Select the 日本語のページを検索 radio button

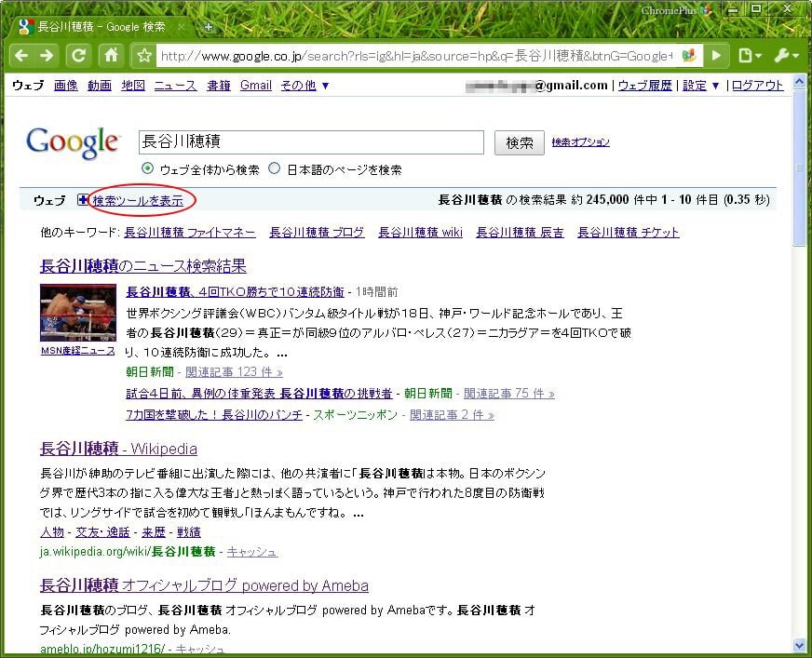pyautogui.click(x=274, y=169)
